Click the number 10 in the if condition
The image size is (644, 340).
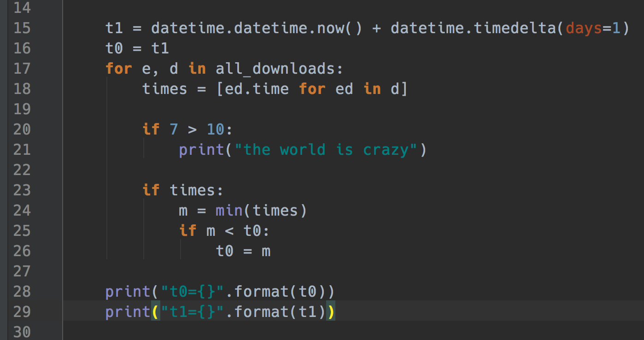coord(215,129)
